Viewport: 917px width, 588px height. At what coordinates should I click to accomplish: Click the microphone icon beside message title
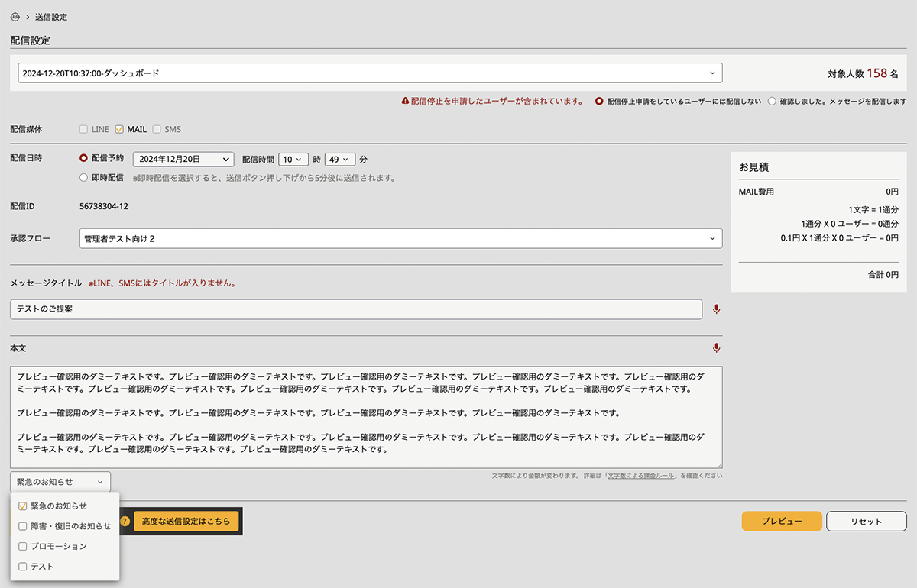[716, 309]
